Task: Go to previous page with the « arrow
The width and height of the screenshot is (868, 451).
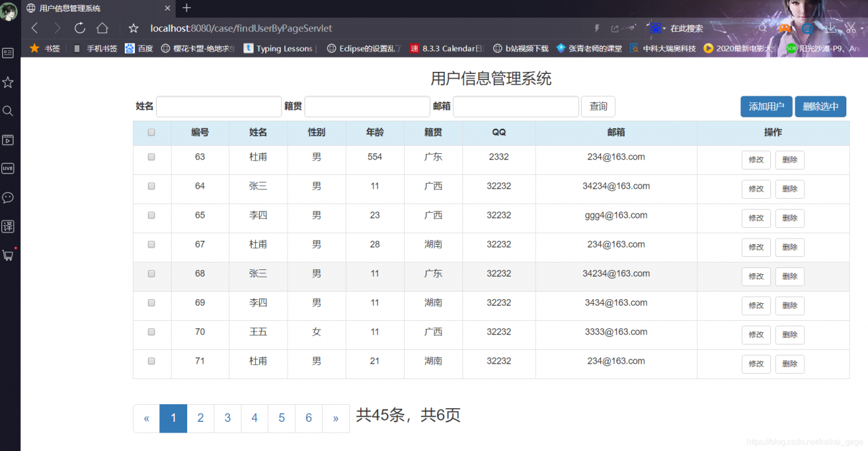Action: point(146,418)
